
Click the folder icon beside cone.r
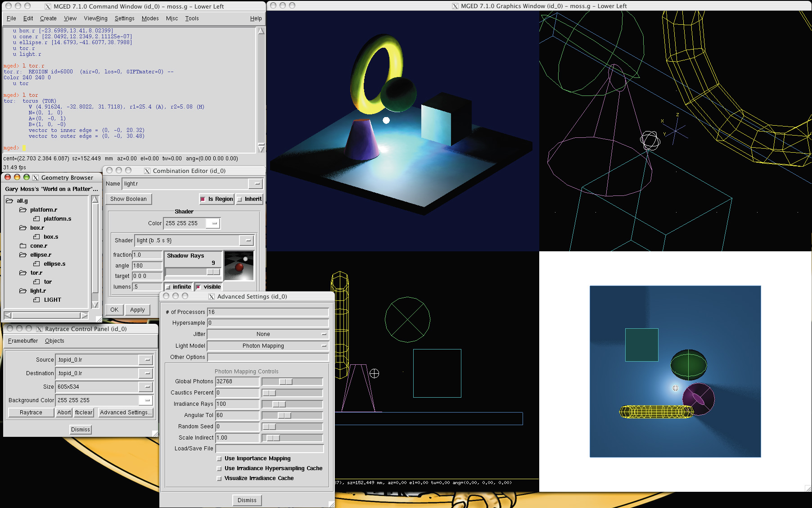tap(23, 246)
